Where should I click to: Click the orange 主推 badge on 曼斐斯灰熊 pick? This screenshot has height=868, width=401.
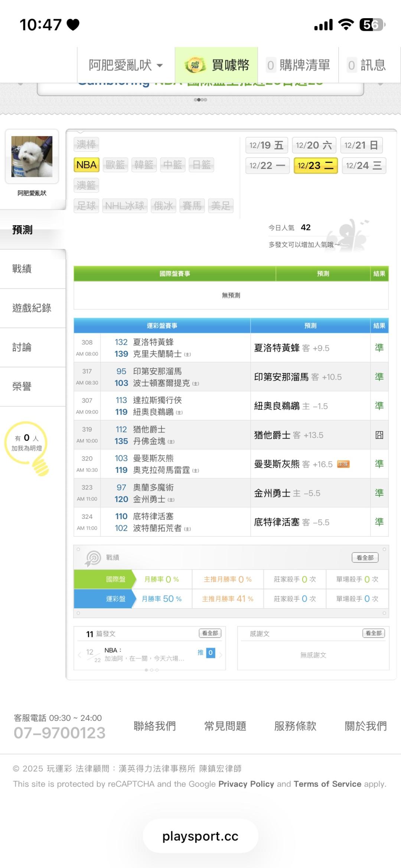tap(343, 464)
